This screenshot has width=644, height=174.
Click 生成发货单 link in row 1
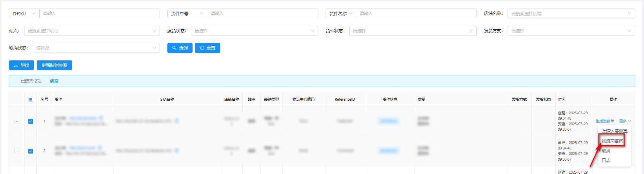point(605,121)
